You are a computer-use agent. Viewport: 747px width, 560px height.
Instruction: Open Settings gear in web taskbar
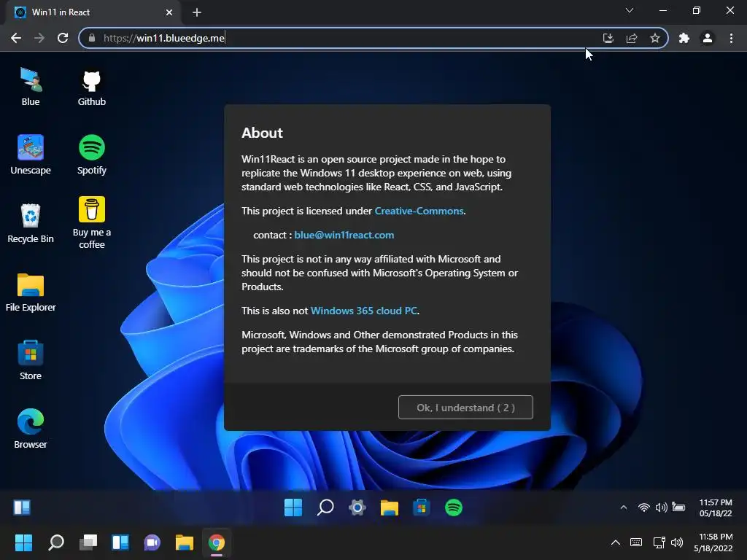pyautogui.click(x=357, y=507)
